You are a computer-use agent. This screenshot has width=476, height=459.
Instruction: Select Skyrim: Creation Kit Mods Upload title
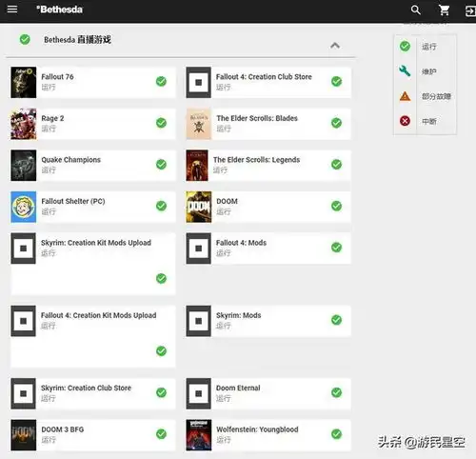(x=96, y=243)
